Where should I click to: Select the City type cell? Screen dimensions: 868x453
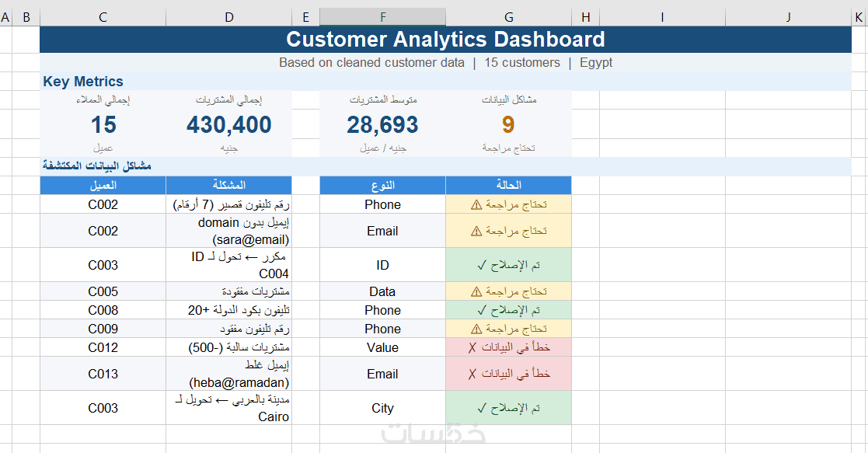point(382,408)
